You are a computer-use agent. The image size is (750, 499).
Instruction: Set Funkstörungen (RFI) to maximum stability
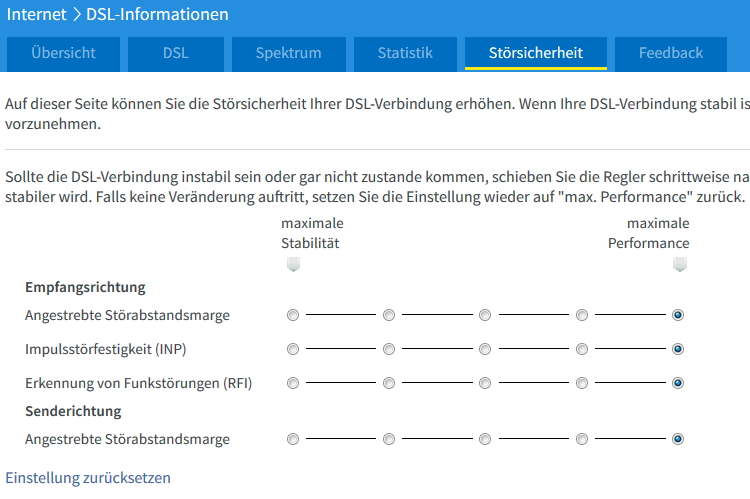coord(293,383)
